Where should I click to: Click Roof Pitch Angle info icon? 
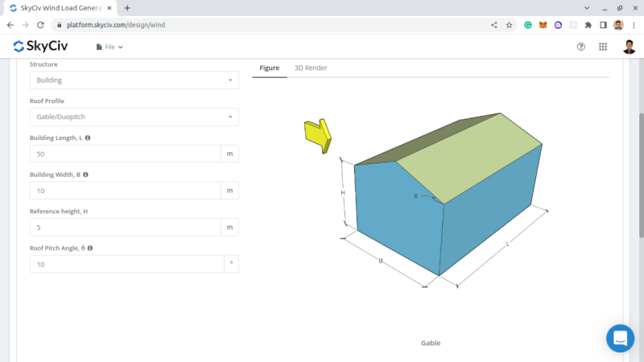point(90,248)
